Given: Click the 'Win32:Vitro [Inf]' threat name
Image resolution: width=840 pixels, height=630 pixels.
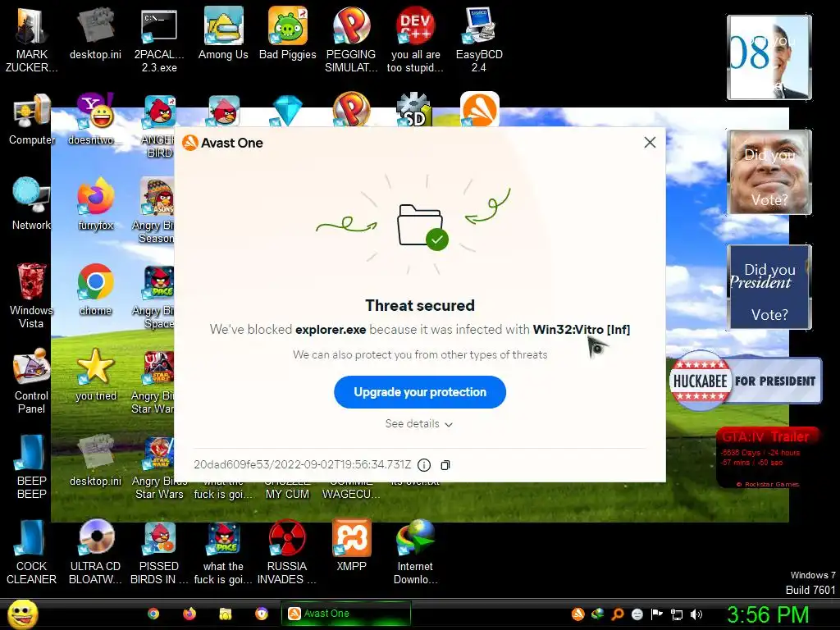Looking at the screenshot, I should coord(582,330).
